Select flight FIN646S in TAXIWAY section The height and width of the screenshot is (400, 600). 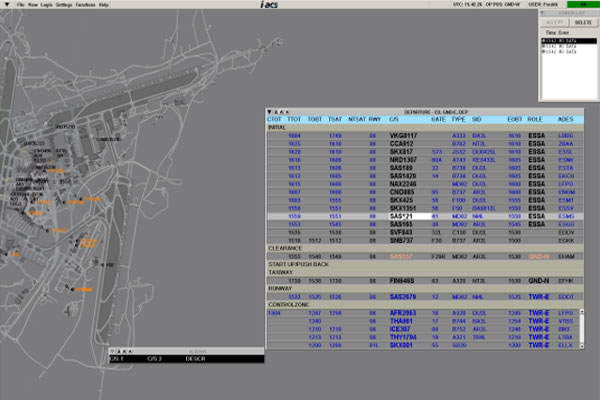tap(403, 281)
